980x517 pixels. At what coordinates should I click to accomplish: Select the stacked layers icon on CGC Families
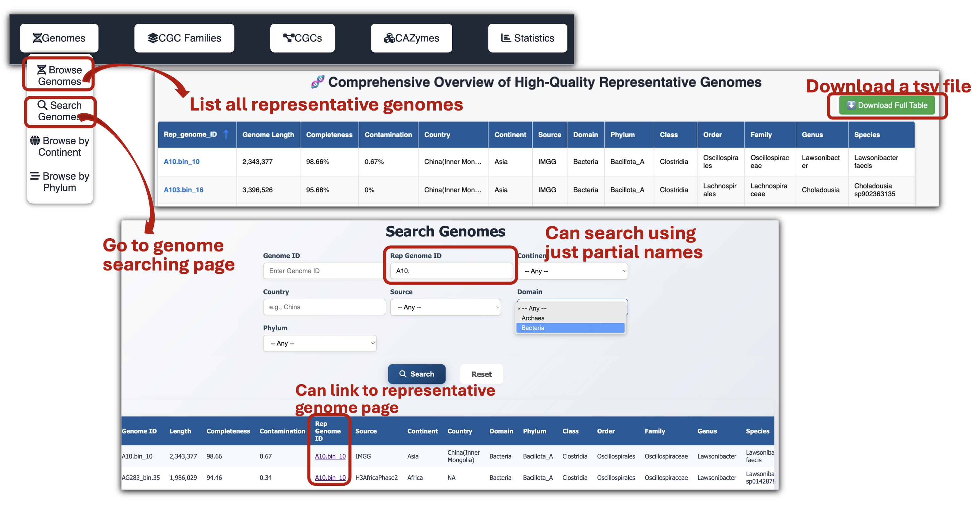pyautogui.click(x=154, y=38)
